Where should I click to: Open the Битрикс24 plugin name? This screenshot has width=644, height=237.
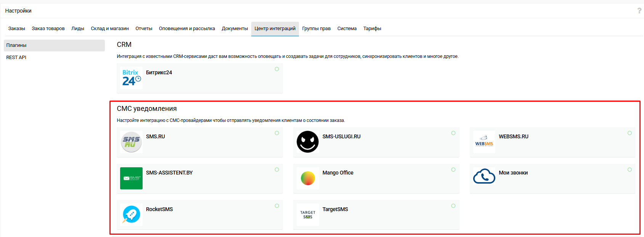point(159,72)
